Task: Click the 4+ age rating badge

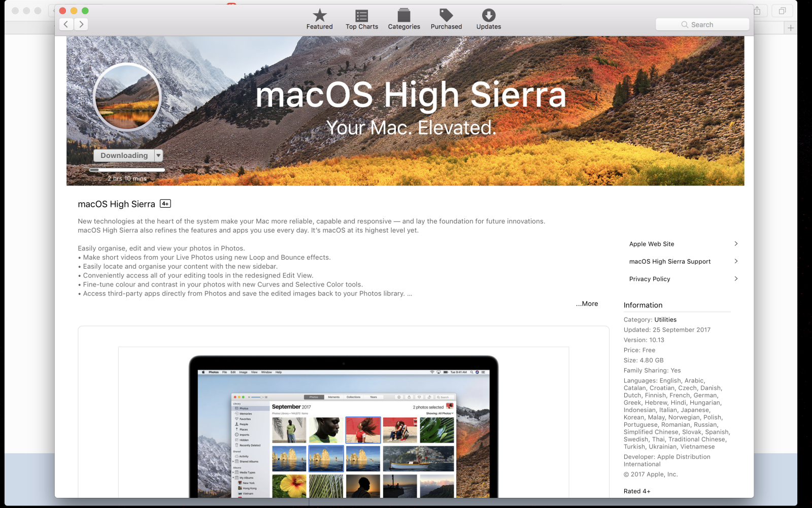Action: [x=165, y=204]
